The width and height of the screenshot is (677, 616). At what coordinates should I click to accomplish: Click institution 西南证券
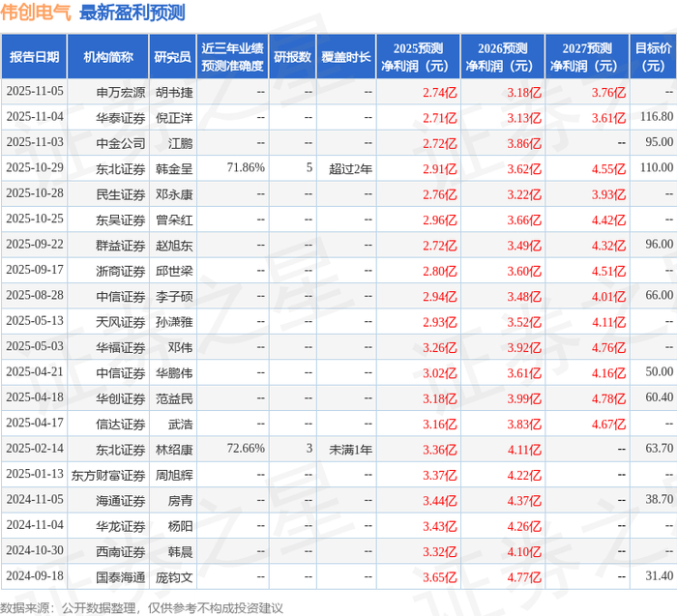tap(121, 551)
